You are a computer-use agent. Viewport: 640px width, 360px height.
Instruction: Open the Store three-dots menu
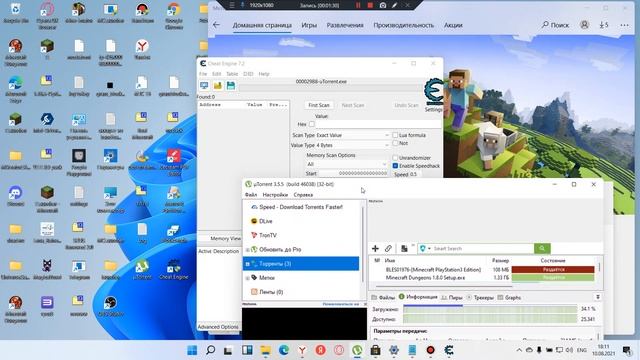click(624, 25)
